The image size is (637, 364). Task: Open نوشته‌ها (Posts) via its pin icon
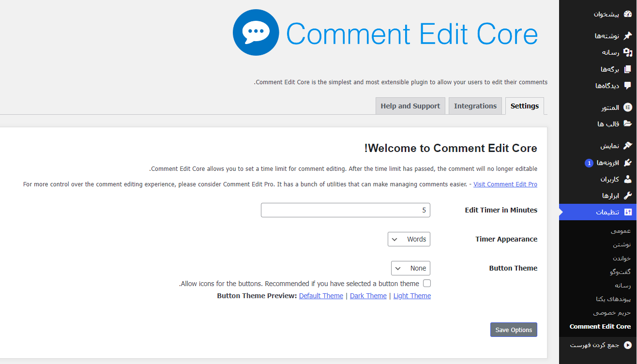point(628,35)
